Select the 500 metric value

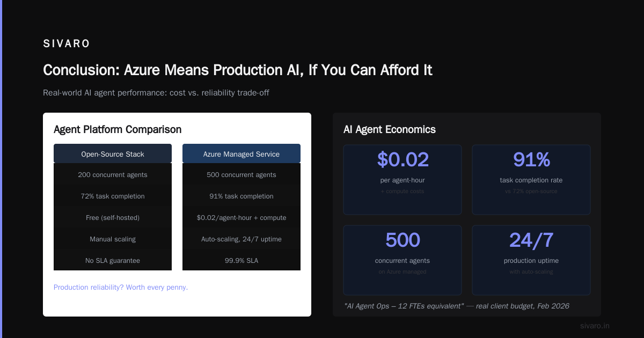402,240
